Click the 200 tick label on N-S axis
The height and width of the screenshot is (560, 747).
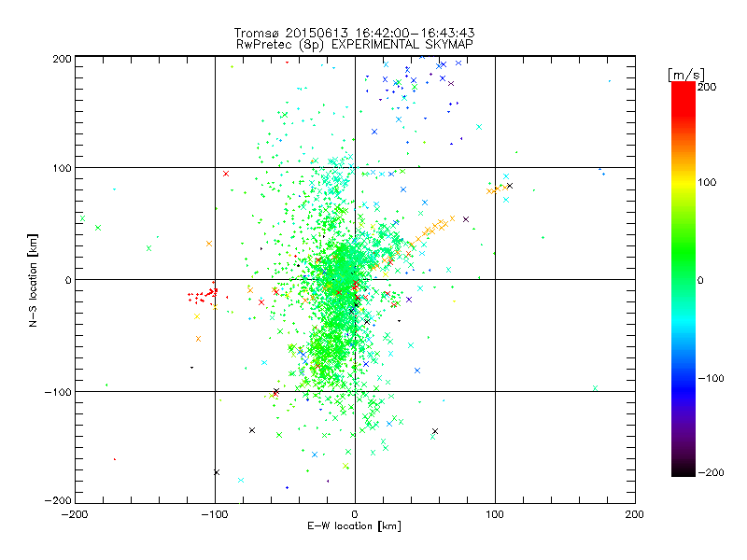point(62,59)
